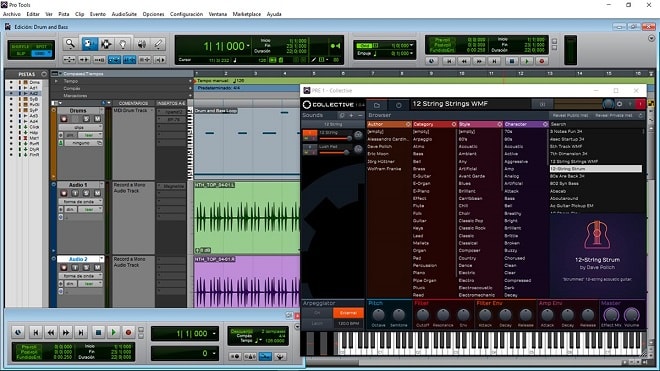Click Reveal Public Inst button

tap(570, 115)
